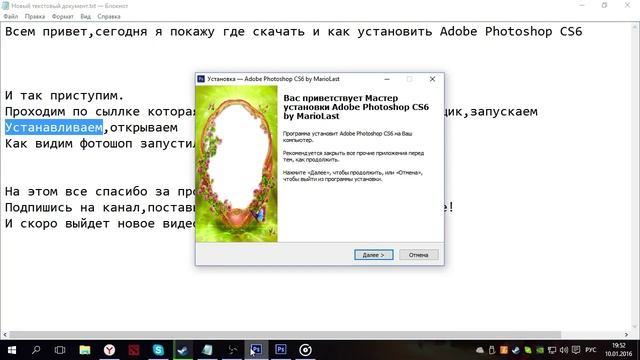Minimize the Notepad window
640x360 pixels.
(582, 5)
